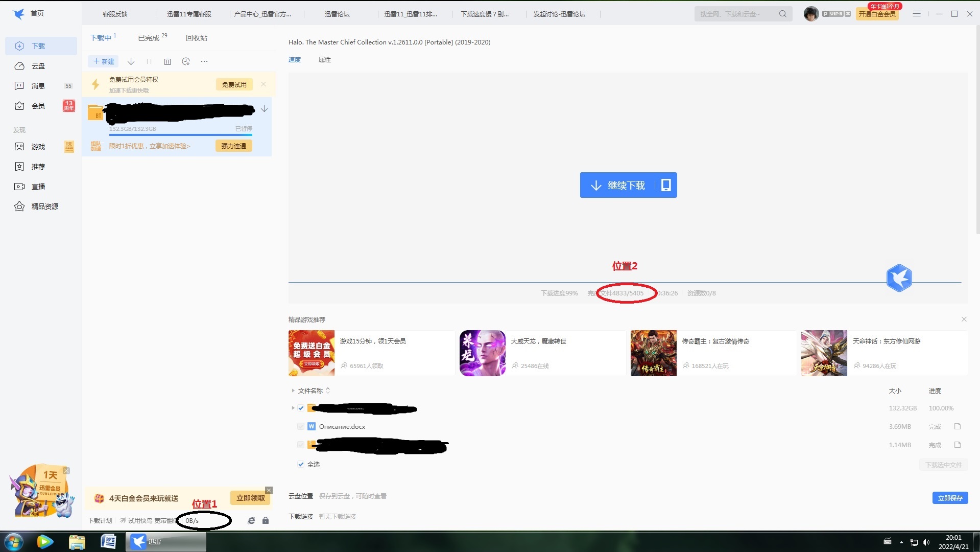Open the 游戏 games section in sidebar
The height and width of the screenshot is (552, 980).
tap(19, 147)
